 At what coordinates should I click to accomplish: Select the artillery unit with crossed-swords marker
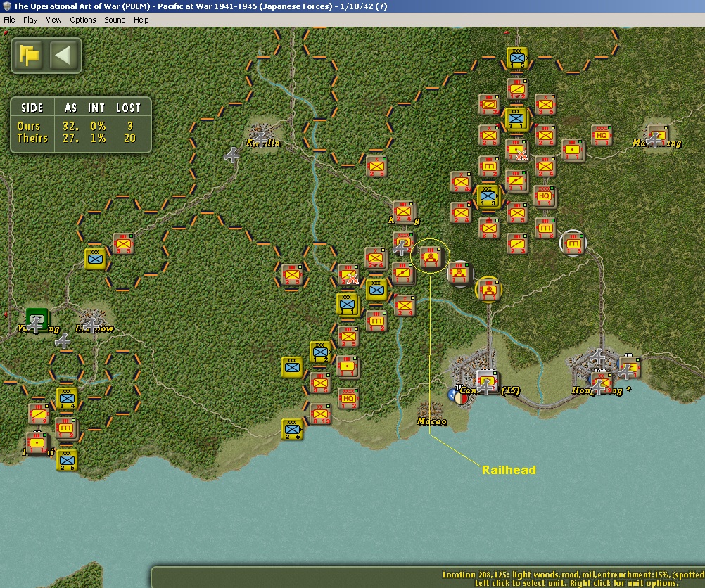[516, 150]
